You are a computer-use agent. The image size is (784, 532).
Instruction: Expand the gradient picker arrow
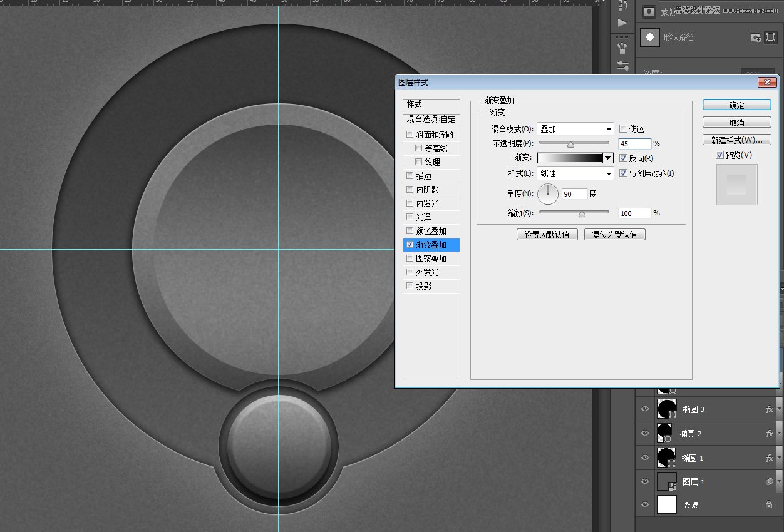coord(607,158)
